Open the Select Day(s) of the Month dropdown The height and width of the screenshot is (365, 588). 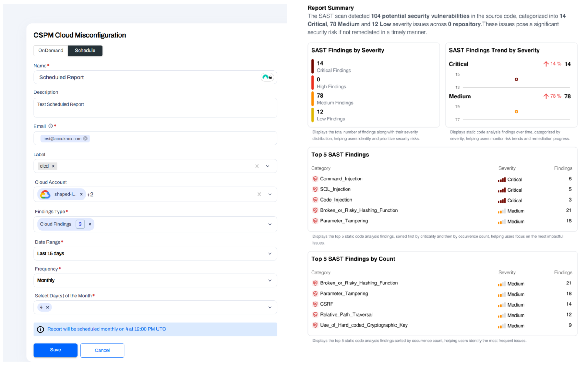pyautogui.click(x=270, y=307)
